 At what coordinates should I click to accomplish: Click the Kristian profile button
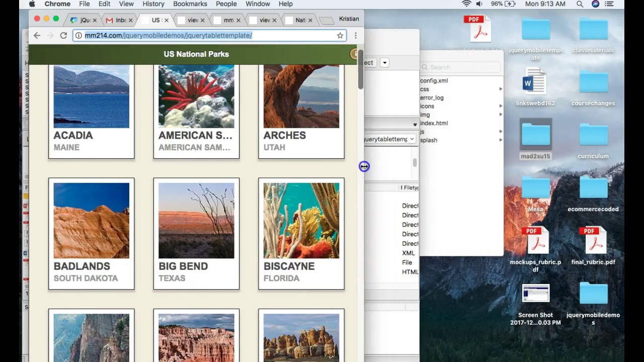point(349,19)
